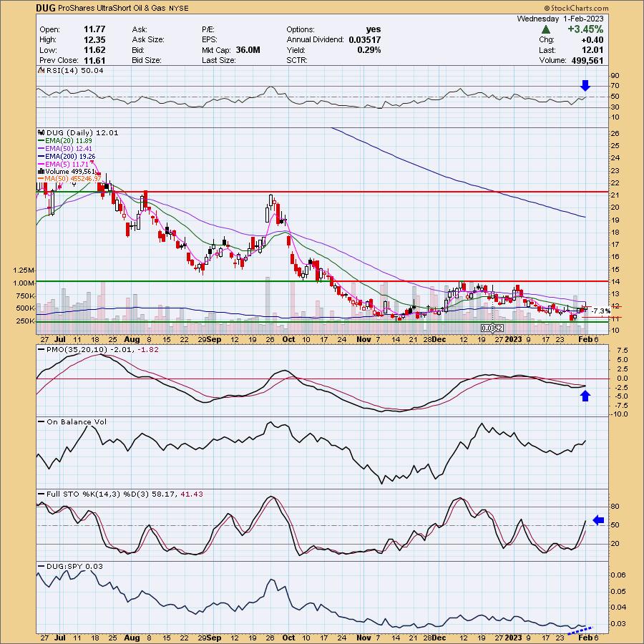Click the NYSE exchange label in title
This screenshot has width=644, height=644.
pos(178,8)
